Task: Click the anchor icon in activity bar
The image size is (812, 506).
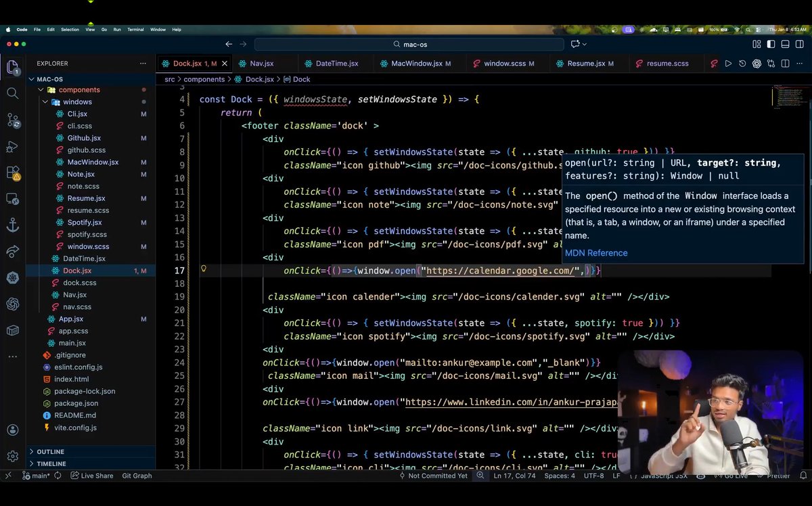Action: (x=12, y=225)
